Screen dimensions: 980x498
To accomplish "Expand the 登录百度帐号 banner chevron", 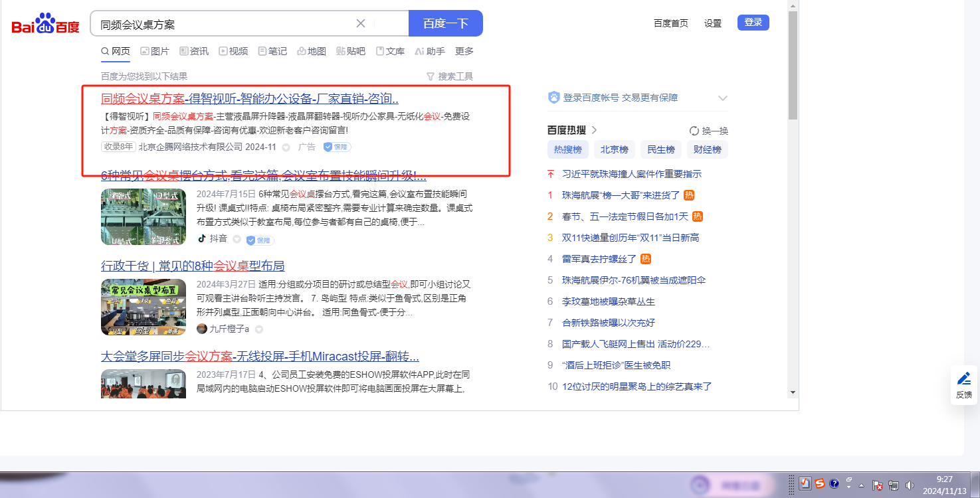I will click(x=723, y=98).
